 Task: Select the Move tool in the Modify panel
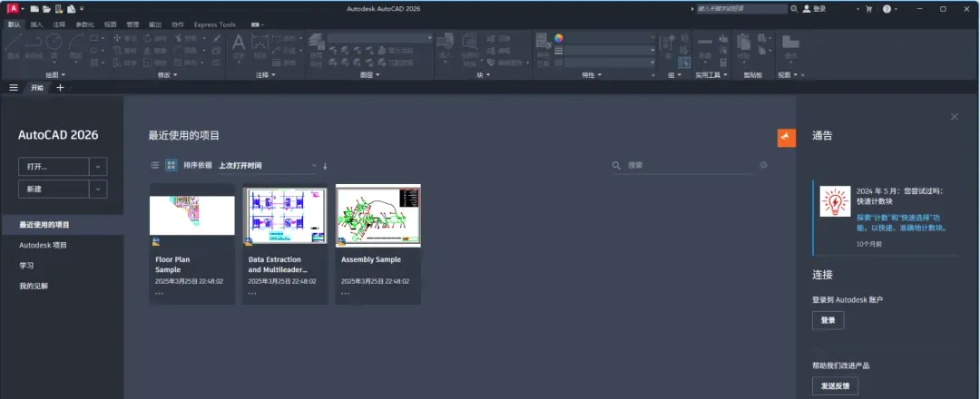pyautogui.click(x=124, y=38)
